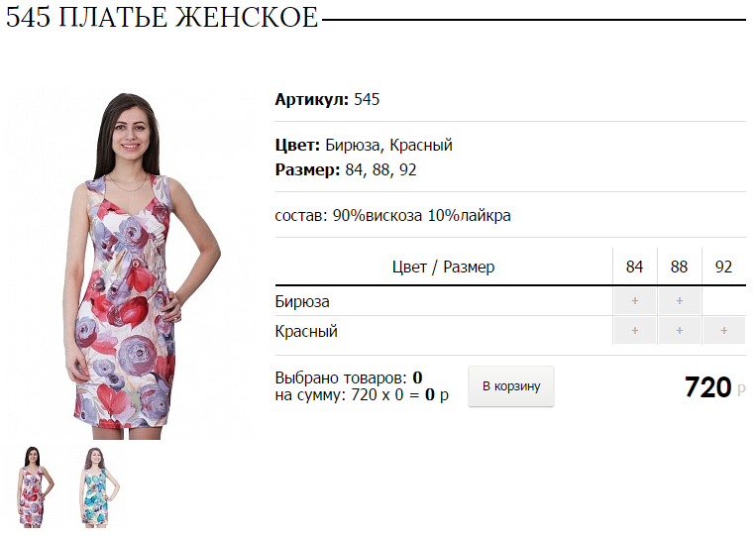The width and height of the screenshot is (756, 538).
Task: Click the Бирюза row label
Action: click(x=302, y=302)
